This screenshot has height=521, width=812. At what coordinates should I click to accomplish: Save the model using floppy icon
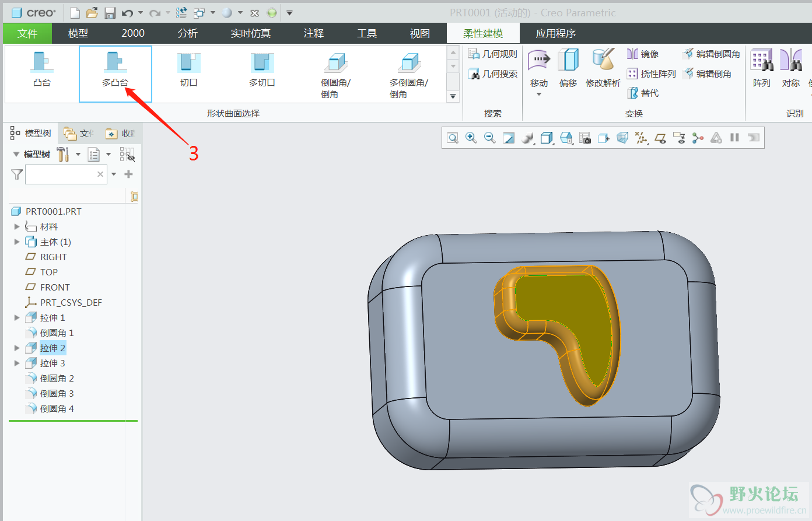(110, 12)
